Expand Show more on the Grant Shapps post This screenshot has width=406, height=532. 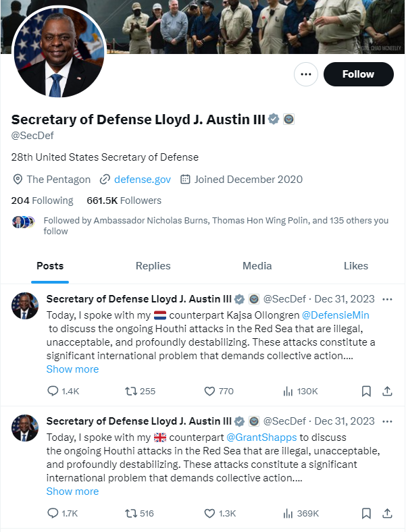[x=72, y=491]
